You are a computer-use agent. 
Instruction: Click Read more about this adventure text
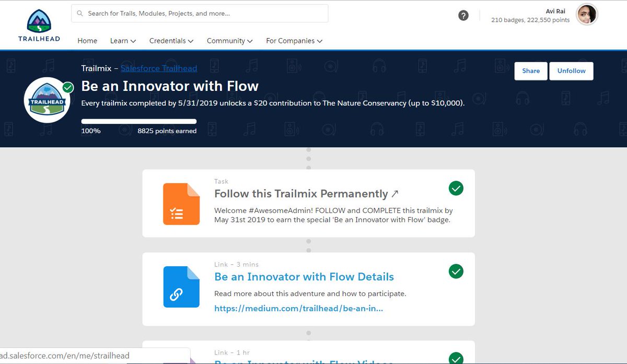(x=310, y=293)
